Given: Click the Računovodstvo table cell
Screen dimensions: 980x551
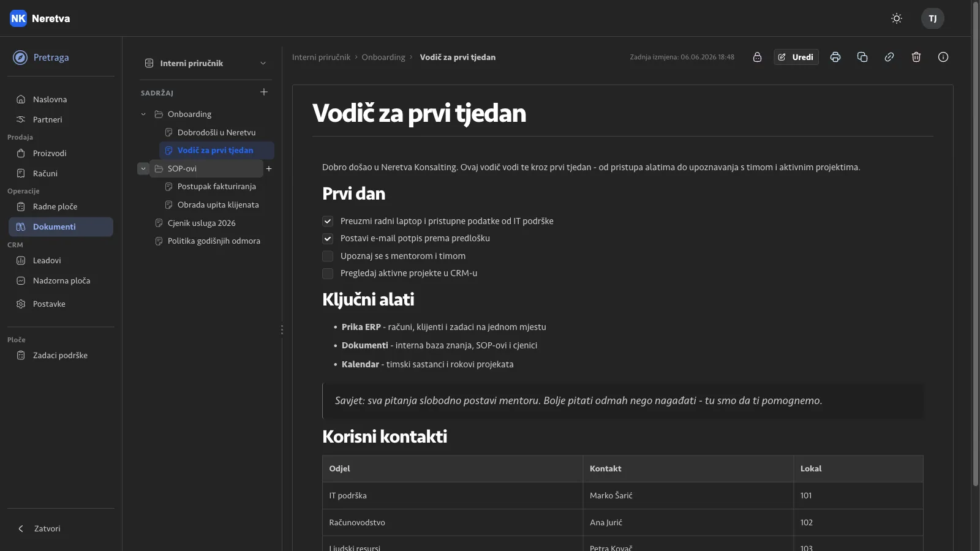Looking at the screenshot, I should 453,522.
